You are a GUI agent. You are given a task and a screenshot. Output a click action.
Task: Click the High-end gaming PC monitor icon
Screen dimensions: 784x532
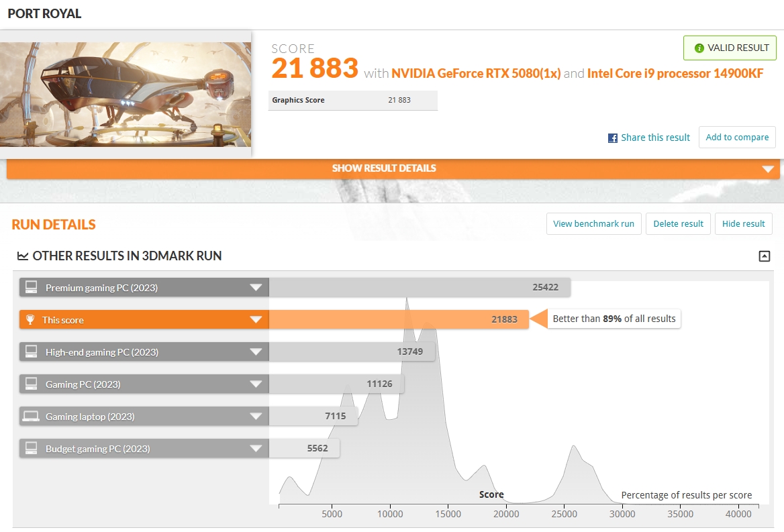click(x=31, y=352)
